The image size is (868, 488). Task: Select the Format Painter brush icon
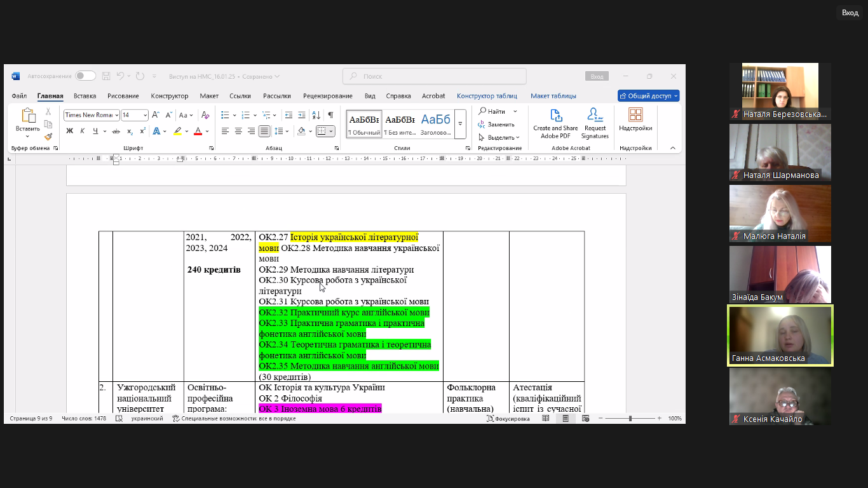(48, 136)
